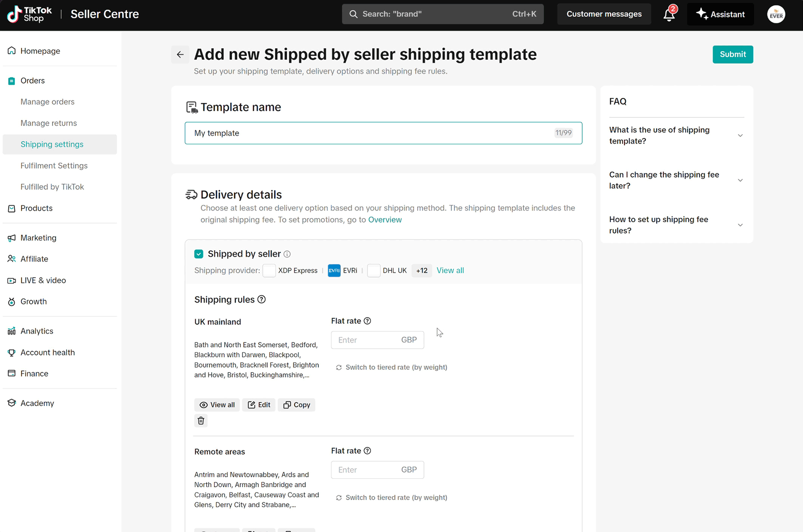The height and width of the screenshot is (532, 803).
Task: Click the back arrow next to page title
Action: 180,54
